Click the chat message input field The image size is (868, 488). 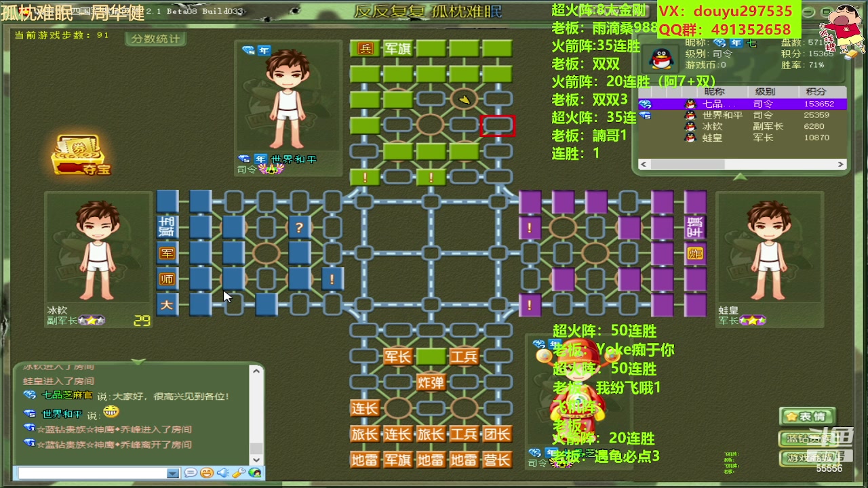coord(92,473)
